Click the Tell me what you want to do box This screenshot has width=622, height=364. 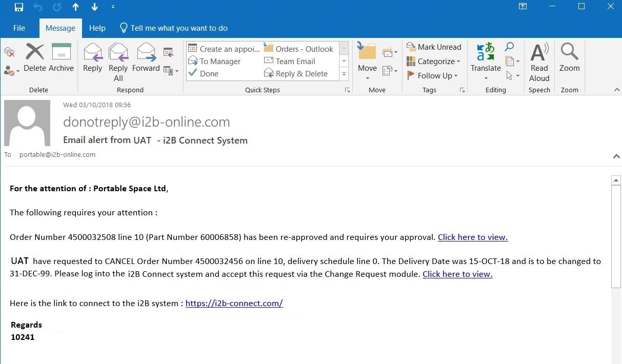(173, 28)
